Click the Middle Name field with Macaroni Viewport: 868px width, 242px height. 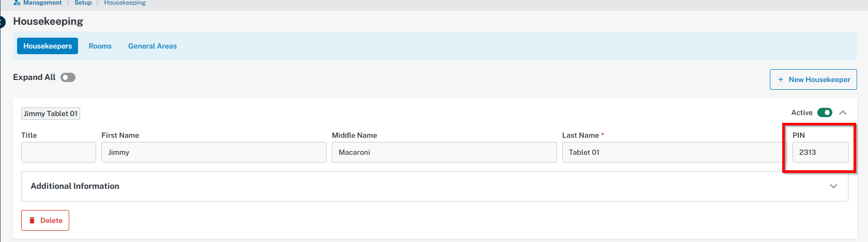pyautogui.click(x=444, y=152)
